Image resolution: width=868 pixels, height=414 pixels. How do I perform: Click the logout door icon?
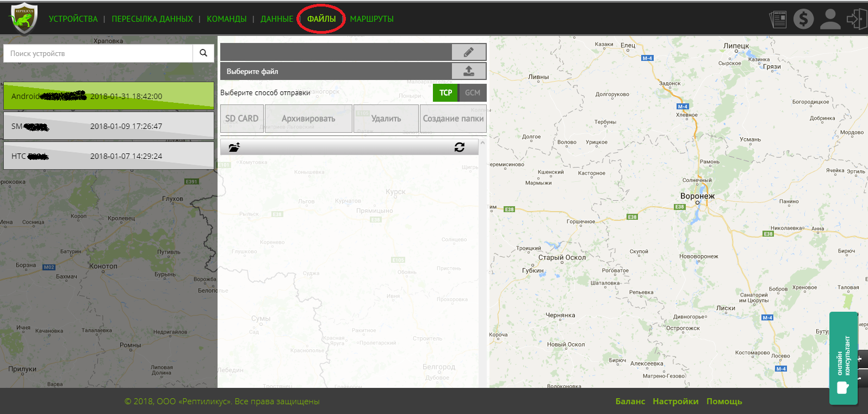(857, 19)
